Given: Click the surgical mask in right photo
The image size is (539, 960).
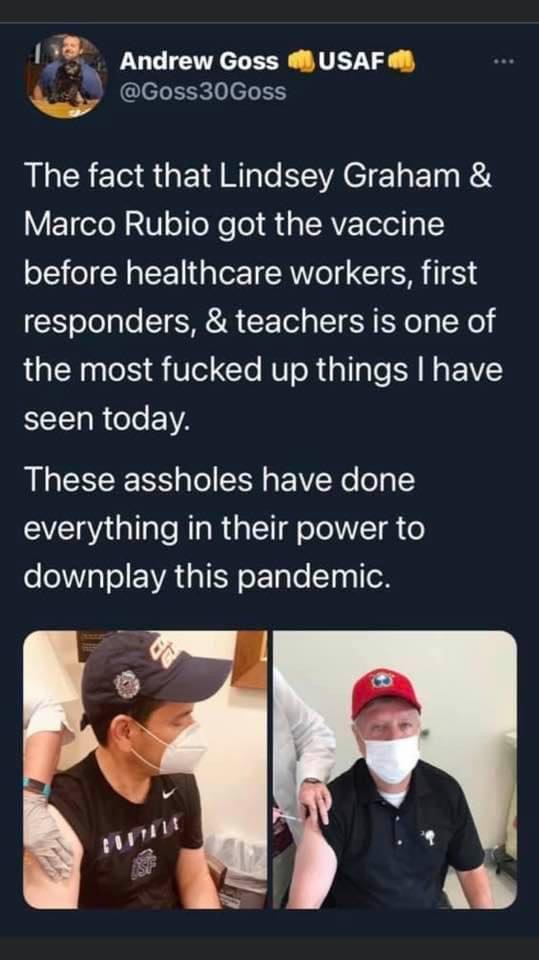Looking at the screenshot, I should point(392,759).
